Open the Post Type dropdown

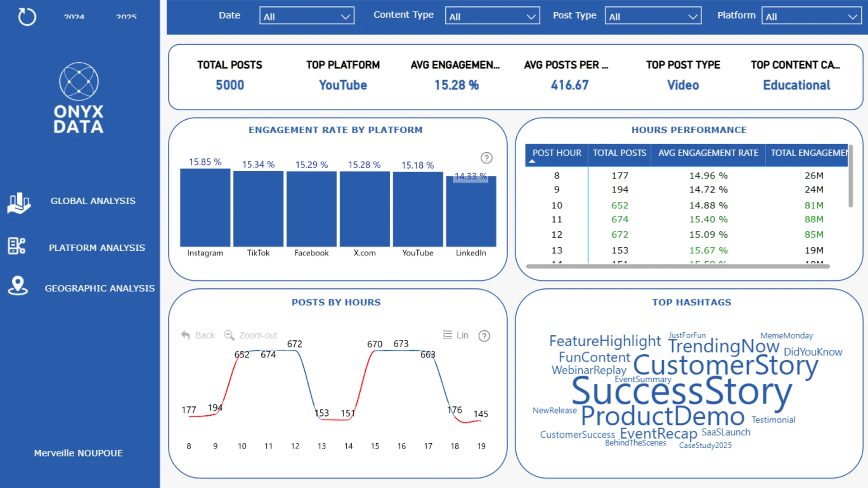click(x=653, y=16)
